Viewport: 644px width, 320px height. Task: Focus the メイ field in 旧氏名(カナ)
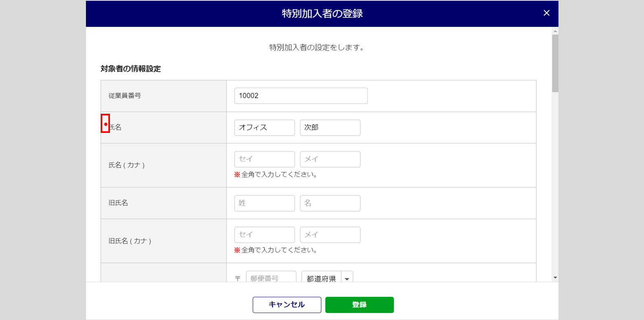(x=330, y=234)
